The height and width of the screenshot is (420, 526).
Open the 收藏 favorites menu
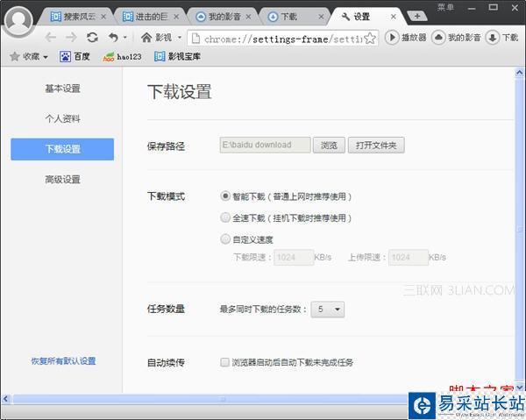click(x=29, y=56)
